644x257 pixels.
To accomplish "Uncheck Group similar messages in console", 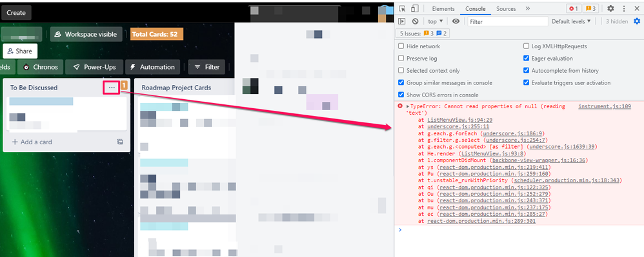I will pyautogui.click(x=401, y=83).
